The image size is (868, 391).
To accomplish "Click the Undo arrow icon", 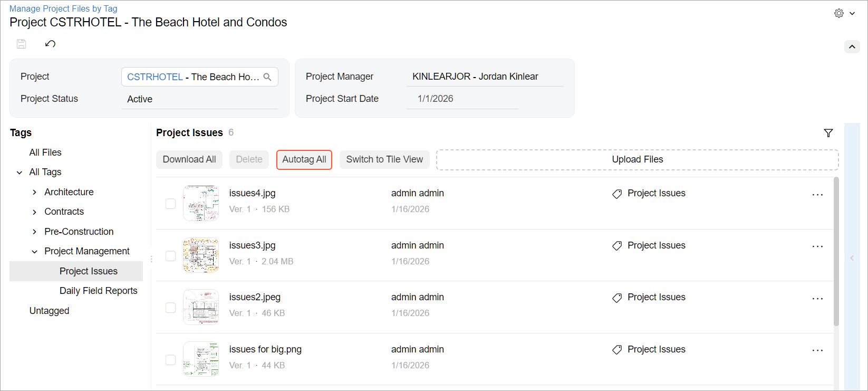I will tap(51, 44).
